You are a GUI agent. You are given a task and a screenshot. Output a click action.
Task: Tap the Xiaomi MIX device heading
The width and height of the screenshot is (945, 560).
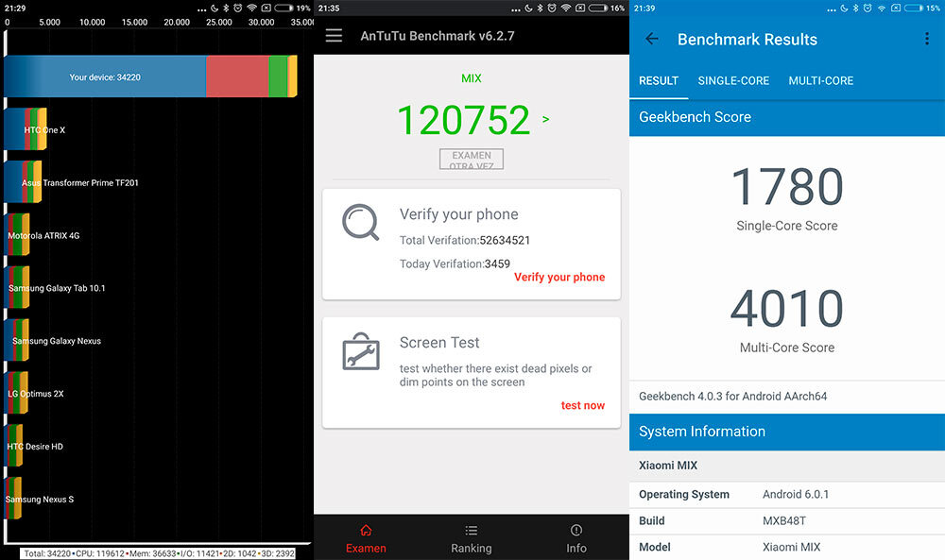tap(668, 466)
